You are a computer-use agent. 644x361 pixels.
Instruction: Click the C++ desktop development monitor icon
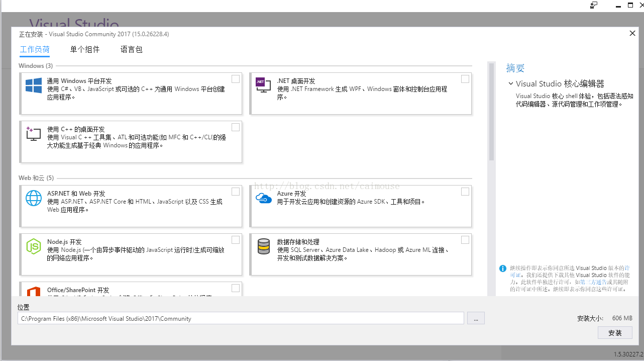point(34,133)
